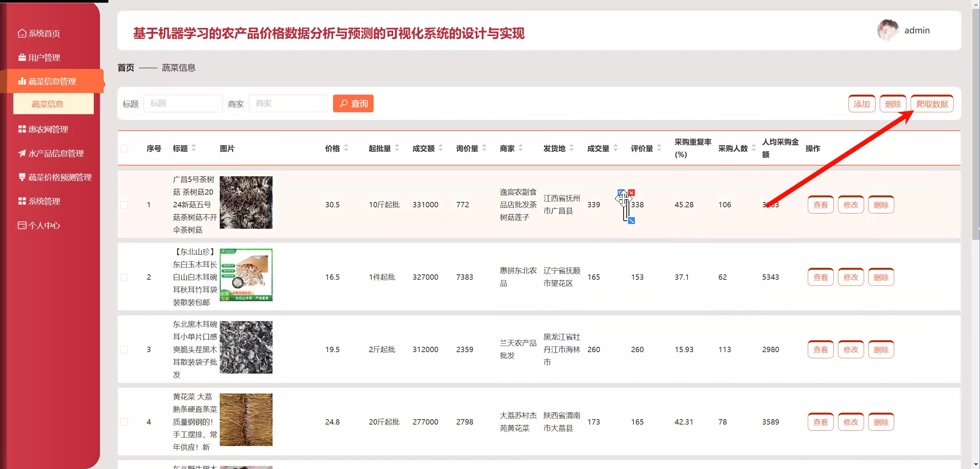Screen dimensions: 980x469
Task: Click the 采购重复率(%) column header
Action: click(693, 148)
